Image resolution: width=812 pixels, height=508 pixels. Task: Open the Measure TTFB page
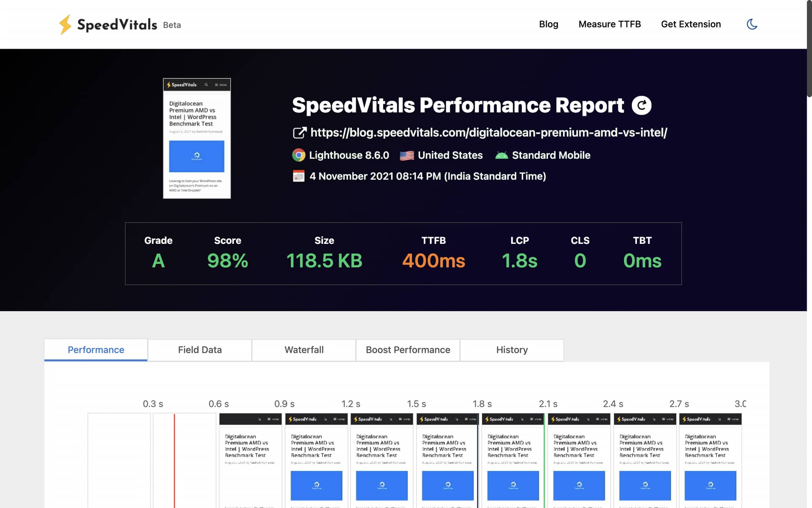[609, 24]
